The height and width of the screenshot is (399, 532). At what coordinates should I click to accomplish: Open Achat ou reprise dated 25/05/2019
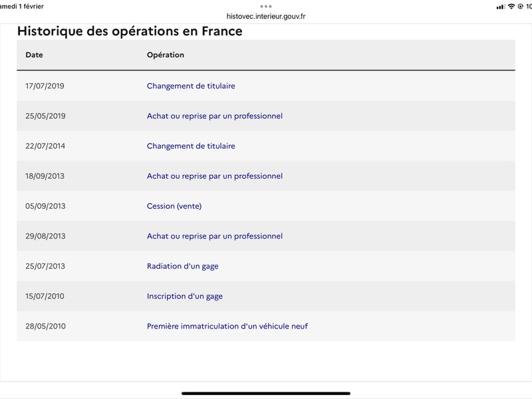(214, 116)
